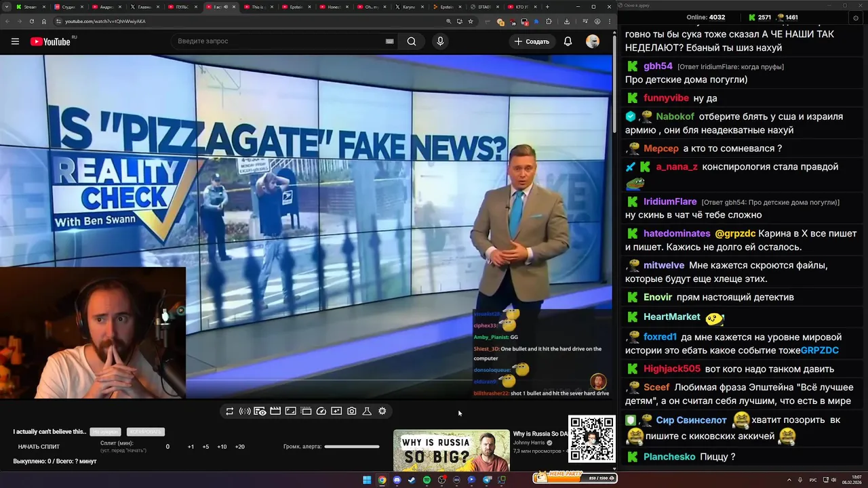Add +10 minutes to split
The width and height of the screenshot is (868, 488).
click(222, 447)
